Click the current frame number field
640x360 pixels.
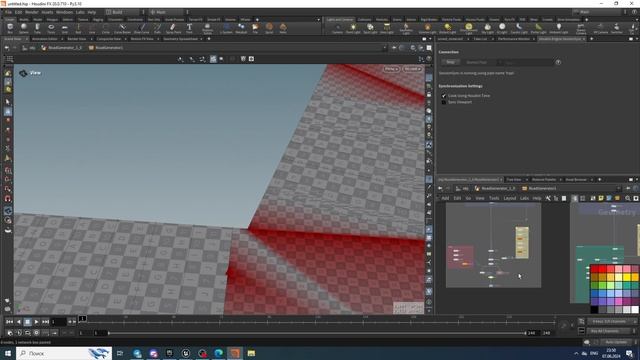[x=58, y=322]
